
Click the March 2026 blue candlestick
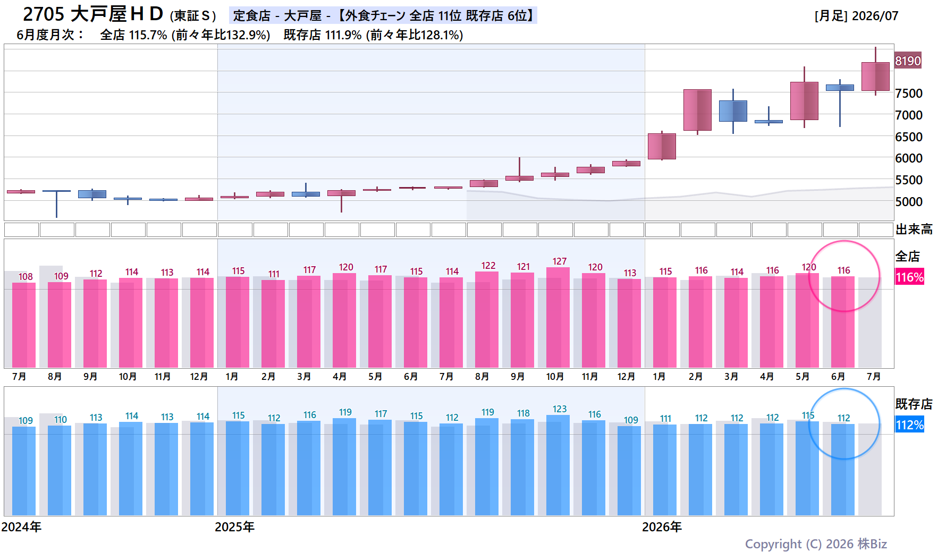coord(733,111)
